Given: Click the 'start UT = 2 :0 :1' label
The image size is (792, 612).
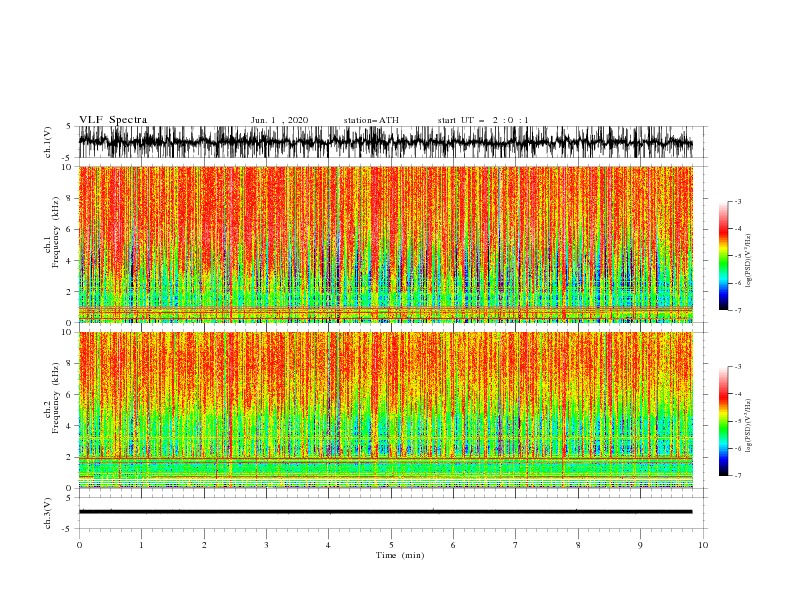Looking at the screenshot, I should point(483,120).
